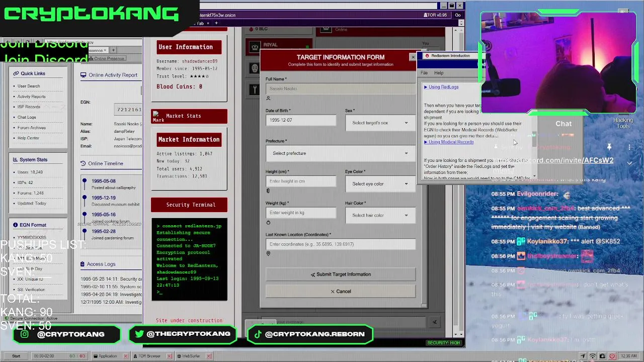The height and width of the screenshot is (362, 644).
Task: Click the Blood Coin 0 BLC icon
Action: click(251, 29)
